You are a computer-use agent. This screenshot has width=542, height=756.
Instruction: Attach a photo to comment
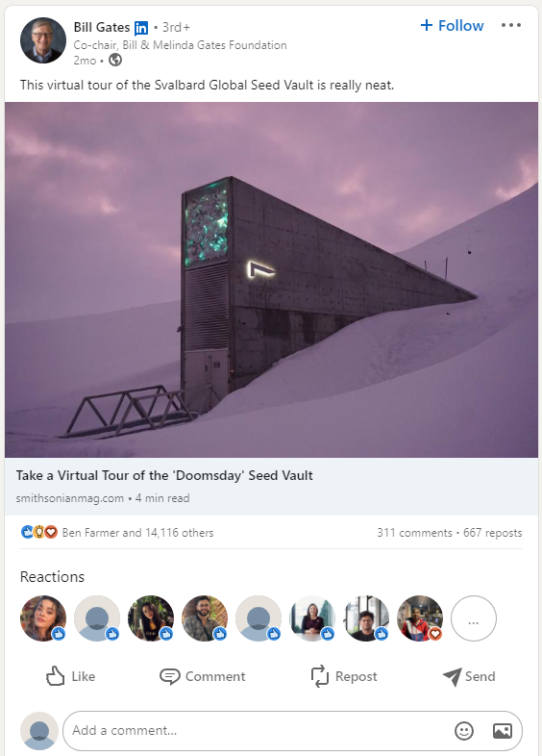[503, 731]
